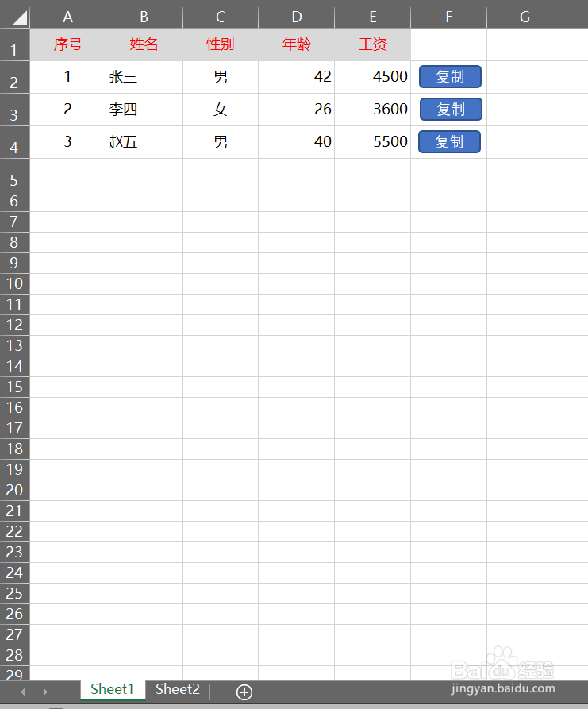588x709 pixels.
Task: Select the age cell 42
Action: tap(297, 77)
